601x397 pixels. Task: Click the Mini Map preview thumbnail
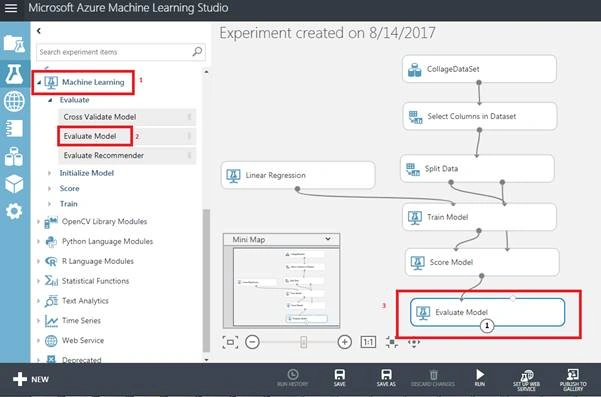click(286, 287)
